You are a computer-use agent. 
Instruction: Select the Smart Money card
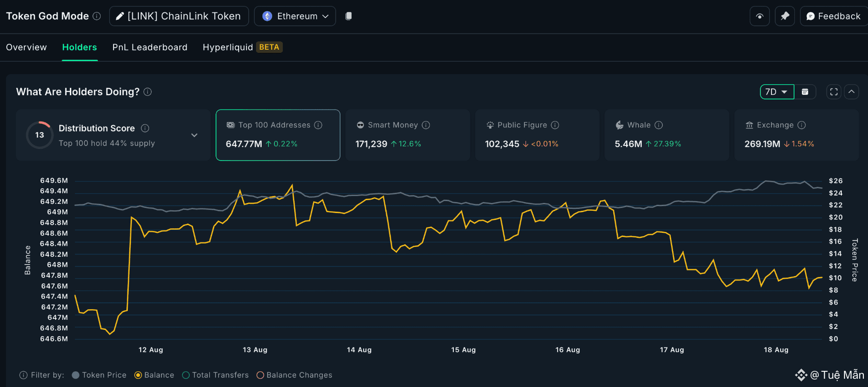pos(408,135)
